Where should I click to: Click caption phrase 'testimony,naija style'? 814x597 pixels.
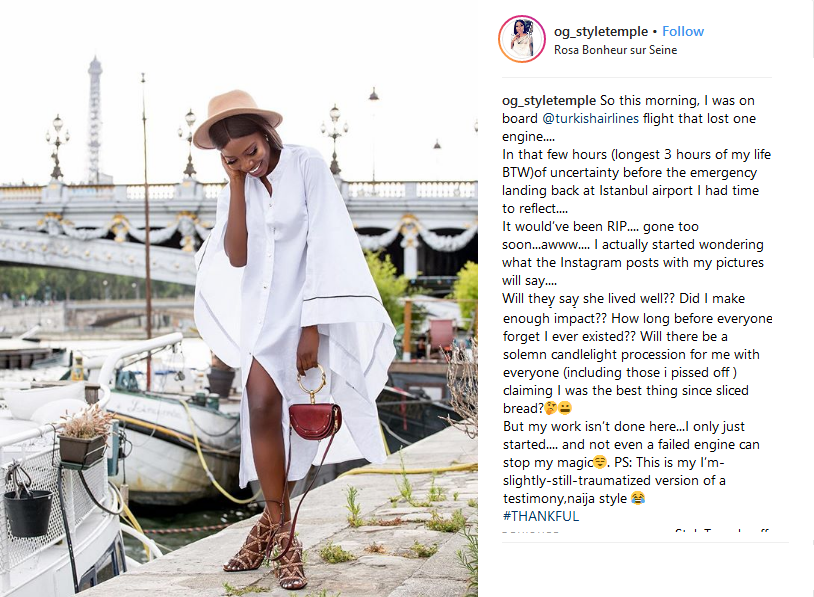coord(565,498)
